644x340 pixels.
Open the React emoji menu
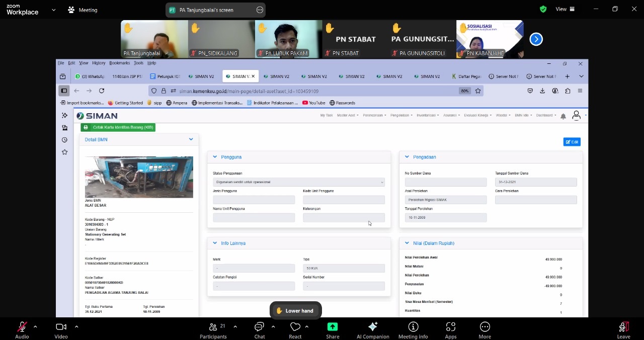[x=295, y=329]
